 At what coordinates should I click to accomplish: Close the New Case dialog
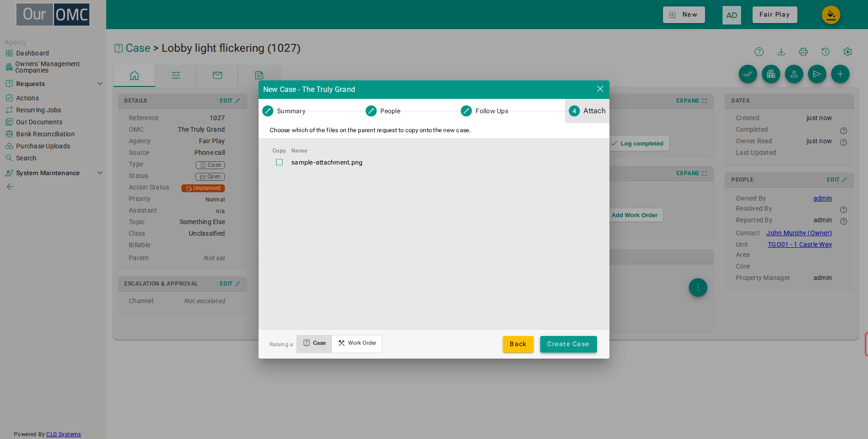[x=600, y=89]
